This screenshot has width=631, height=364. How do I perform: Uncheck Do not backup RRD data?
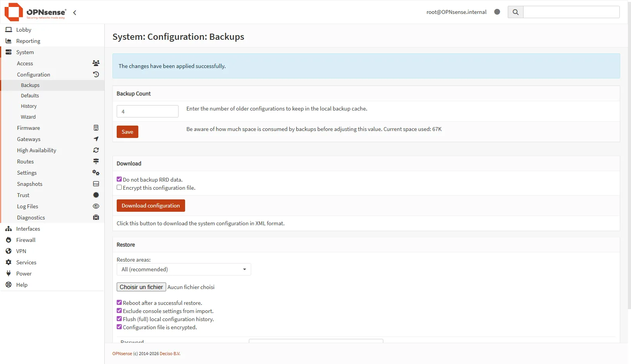click(119, 179)
